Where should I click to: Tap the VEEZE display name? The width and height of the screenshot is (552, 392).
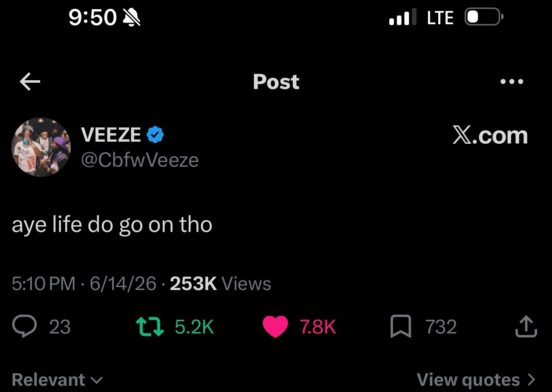tap(111, 135)
